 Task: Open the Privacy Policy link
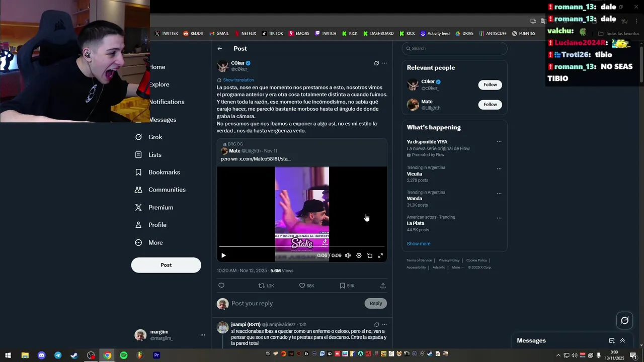[x=449, y=260]
